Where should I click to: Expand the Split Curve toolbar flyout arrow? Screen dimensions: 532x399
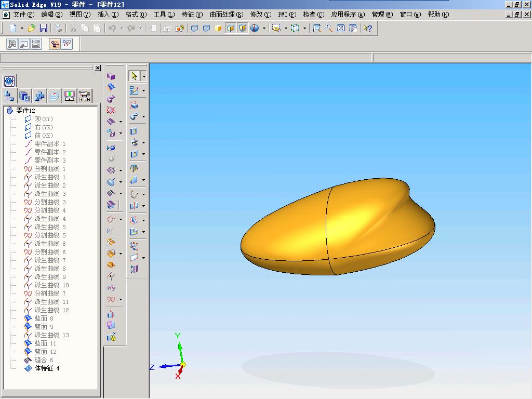[x=121, y=300]
